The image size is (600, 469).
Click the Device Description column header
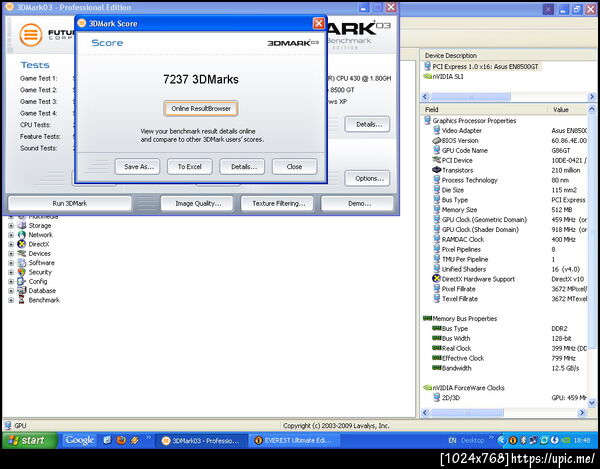click(x=508, y=56)
